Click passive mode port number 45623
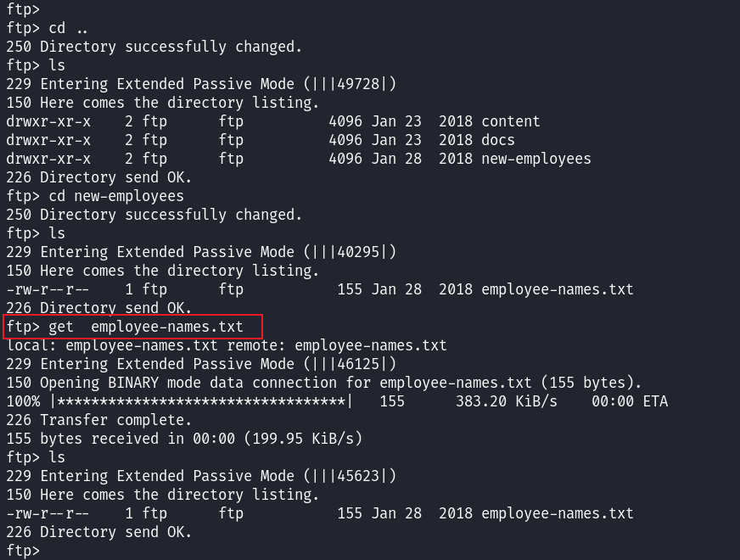 click(362, 476)
